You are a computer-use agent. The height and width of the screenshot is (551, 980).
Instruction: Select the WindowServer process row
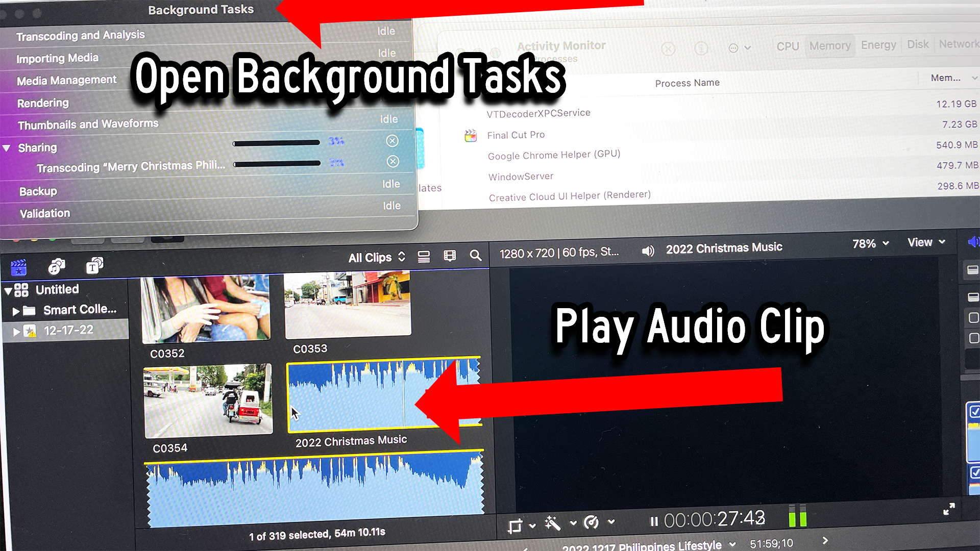pyautogui.click(x=521, y=177)
